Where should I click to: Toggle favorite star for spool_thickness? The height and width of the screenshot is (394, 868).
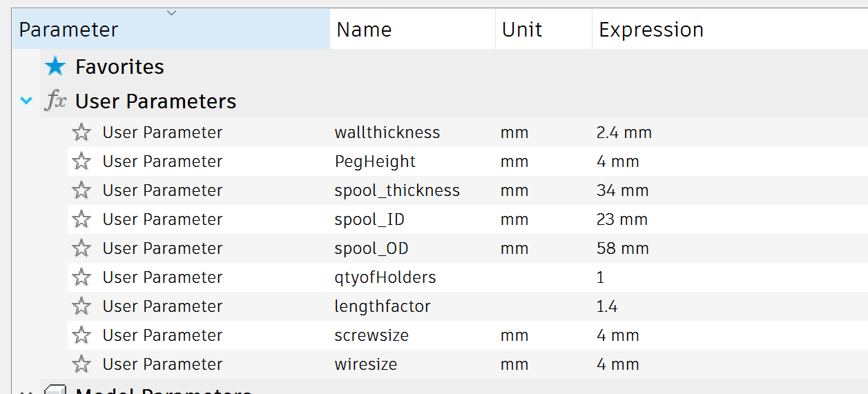[81, 190]
